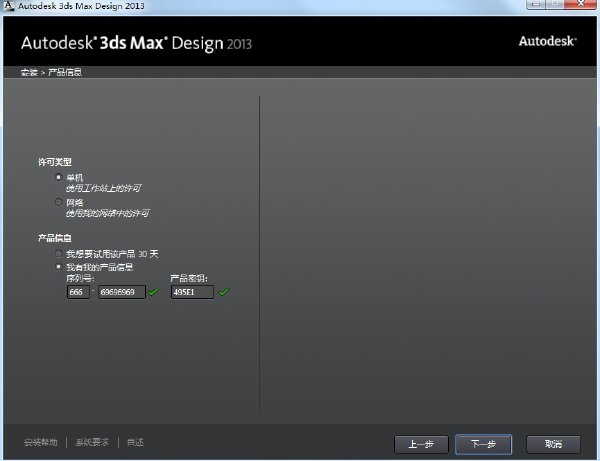Minimize the installer window
600x461 pixels.
pos(536,4)
